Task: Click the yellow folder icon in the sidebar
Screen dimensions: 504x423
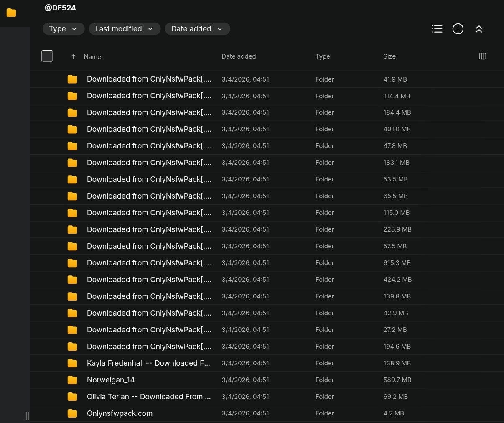Action: tap(11, 13)
